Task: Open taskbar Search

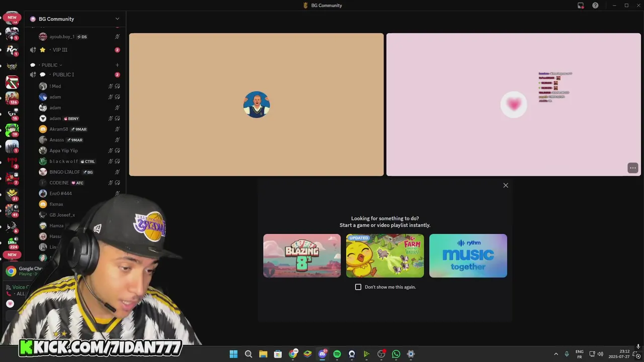Action: coord(248,354)
